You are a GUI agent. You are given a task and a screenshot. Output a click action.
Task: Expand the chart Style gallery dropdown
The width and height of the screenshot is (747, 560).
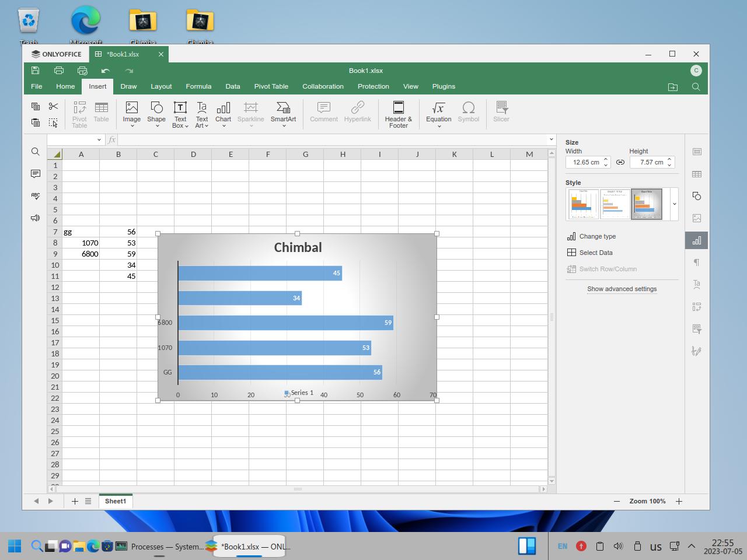point(674,204)
